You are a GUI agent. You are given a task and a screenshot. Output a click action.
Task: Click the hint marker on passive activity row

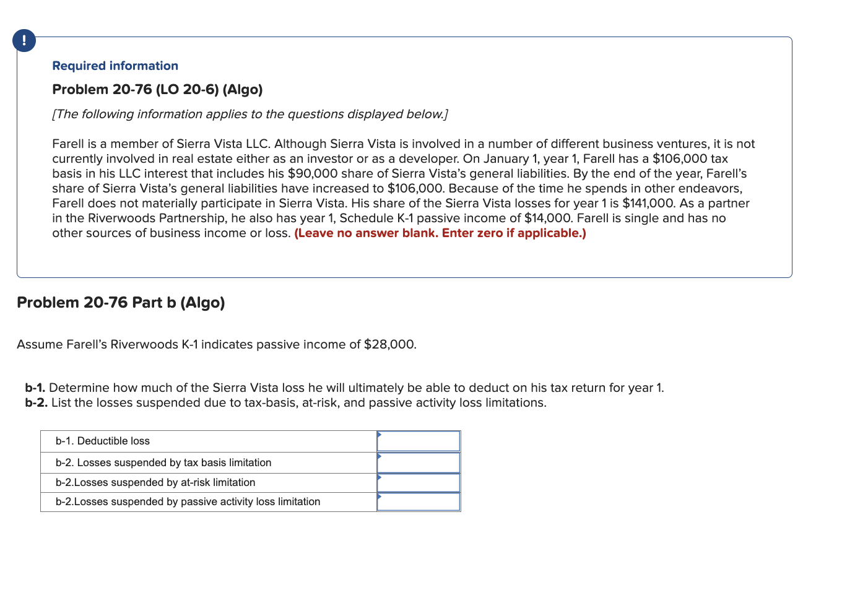pos(378,497)
